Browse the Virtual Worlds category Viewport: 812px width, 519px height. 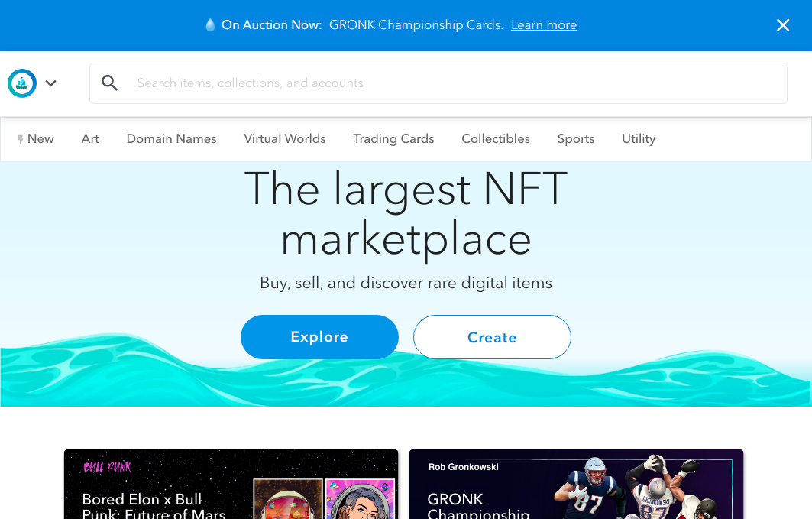click(285, 139)
